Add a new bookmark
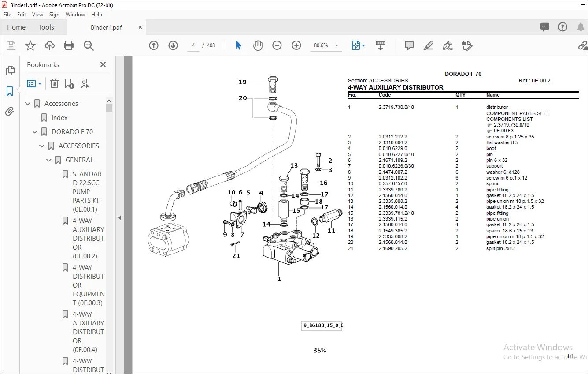This screenshot has width=588, height=374. 69,83
